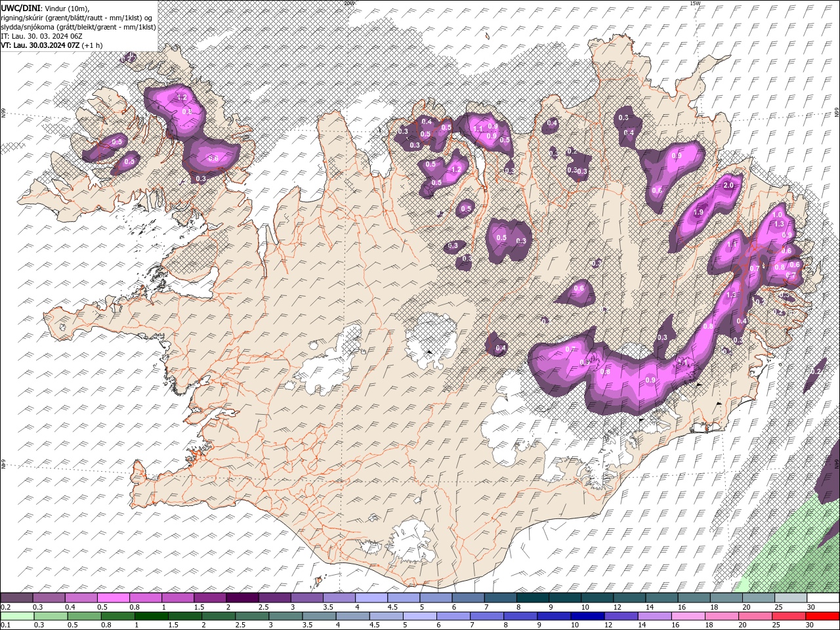The width and height of the screenshot is (840, 630).
Task: Select the magenta 0.8 swatch in the snow scale
Action: [146, 598]
